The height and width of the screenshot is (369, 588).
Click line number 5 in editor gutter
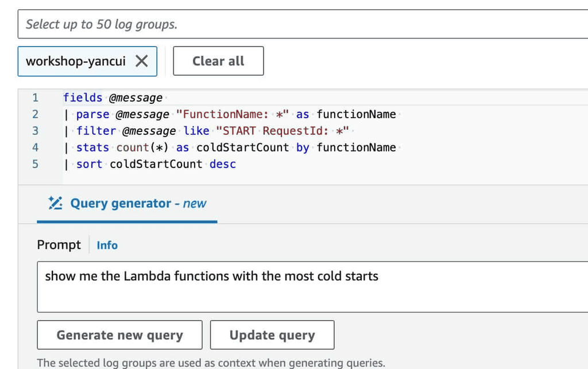(35, 164)
